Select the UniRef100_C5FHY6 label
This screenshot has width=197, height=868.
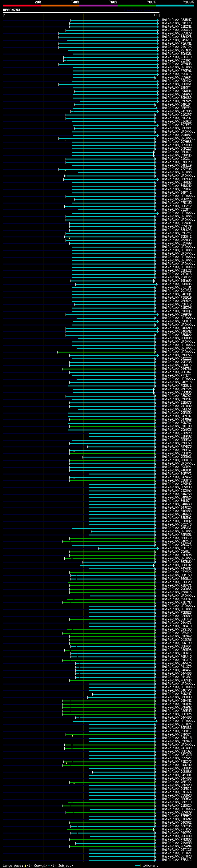pos(176,453)
